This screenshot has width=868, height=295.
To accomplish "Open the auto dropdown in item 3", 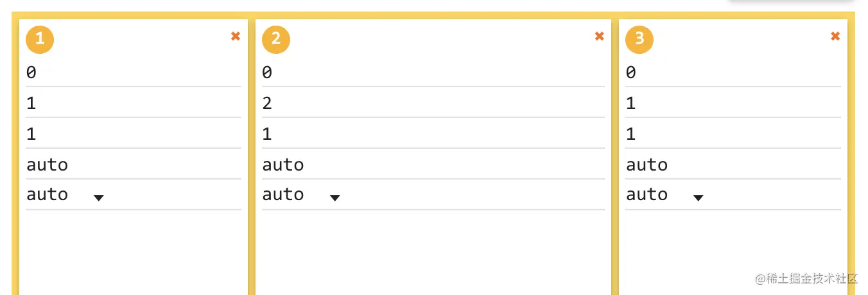I will [x=664, y=195].
